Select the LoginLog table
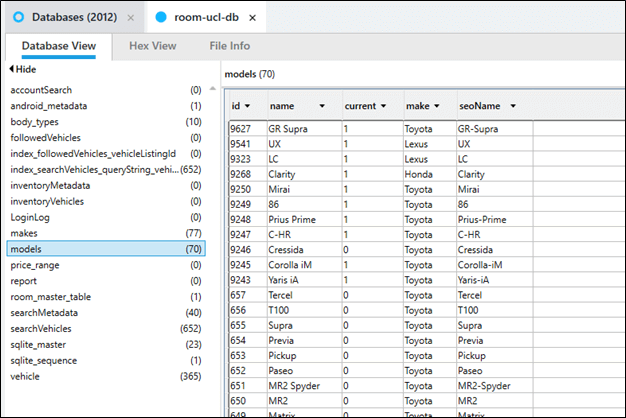The height and width of the screenshot is (418, 626). click(x=106, y=218)
